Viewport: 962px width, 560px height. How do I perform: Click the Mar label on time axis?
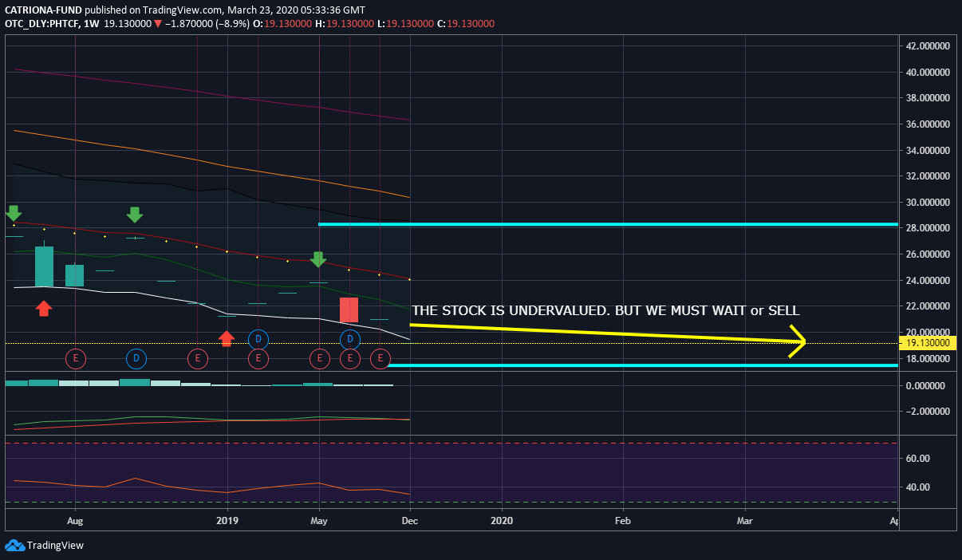[745, 520]
